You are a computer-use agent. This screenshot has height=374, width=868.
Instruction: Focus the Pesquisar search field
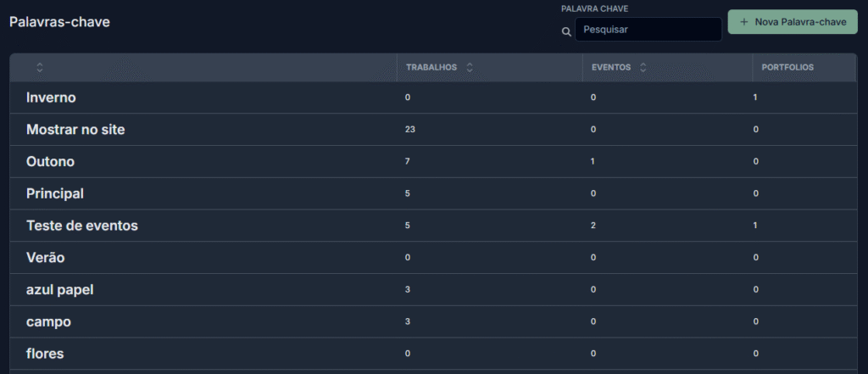click(648, 30)
